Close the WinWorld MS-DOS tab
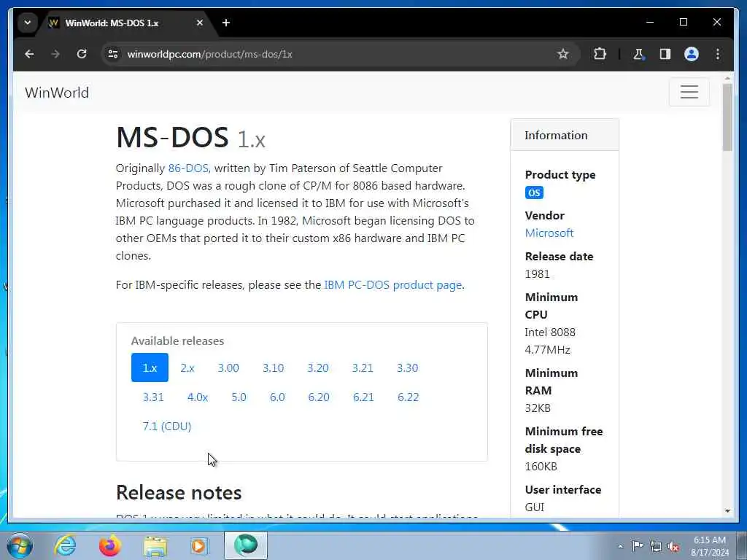The image size is (747, 560). pos(200,23)
